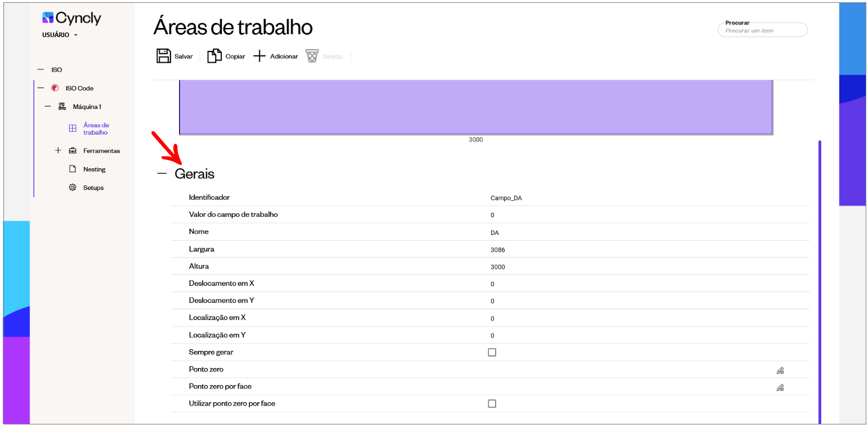Click the Adicionar plus icon

click(x=259, y=56)
